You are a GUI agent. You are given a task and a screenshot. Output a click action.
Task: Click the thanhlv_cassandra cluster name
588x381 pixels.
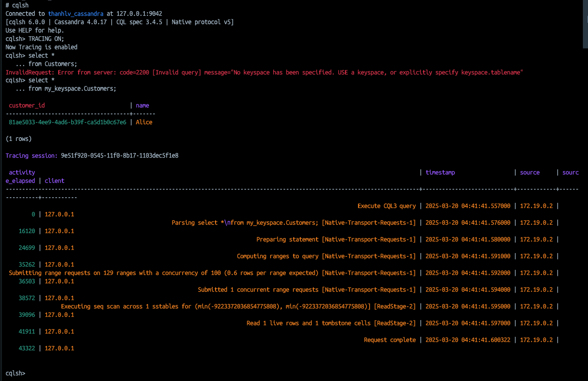tap(76, 14)
